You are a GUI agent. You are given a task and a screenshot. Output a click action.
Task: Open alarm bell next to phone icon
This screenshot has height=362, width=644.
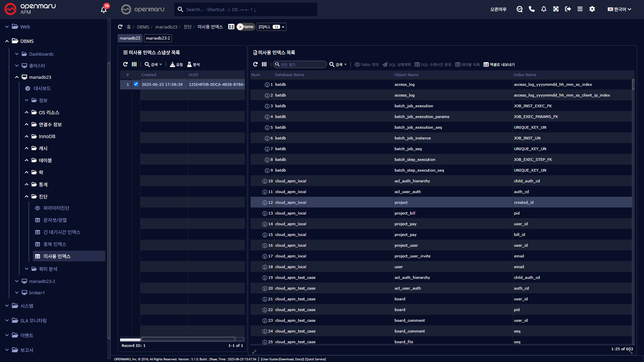544,9
